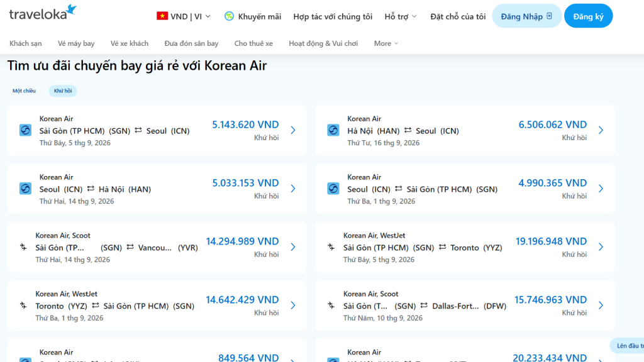Click the Đăng ký sign-up button

[x=588, y=16]
